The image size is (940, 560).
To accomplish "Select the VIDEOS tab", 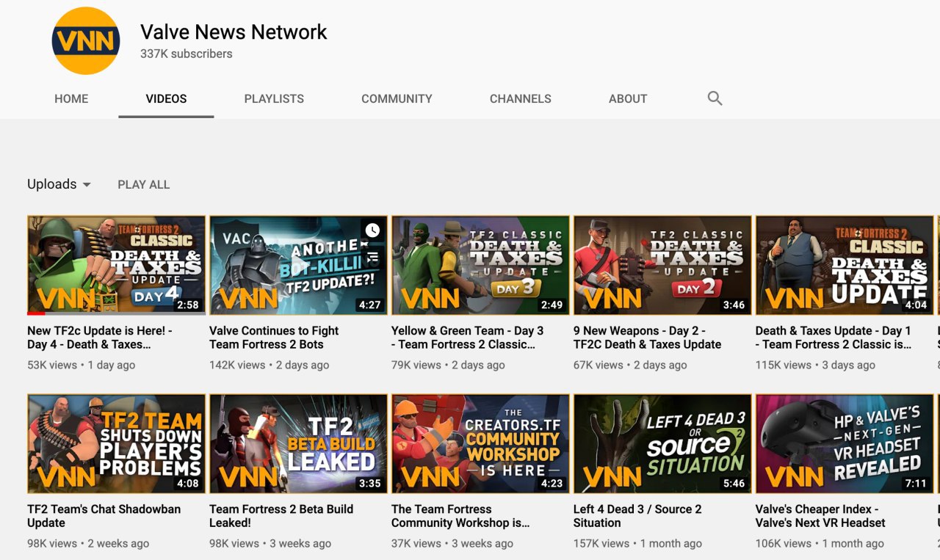I will pos(166,98).
